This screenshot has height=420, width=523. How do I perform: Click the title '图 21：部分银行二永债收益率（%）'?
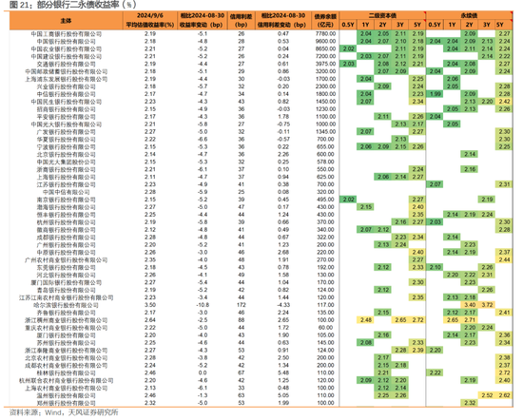(x=72, y=5)
